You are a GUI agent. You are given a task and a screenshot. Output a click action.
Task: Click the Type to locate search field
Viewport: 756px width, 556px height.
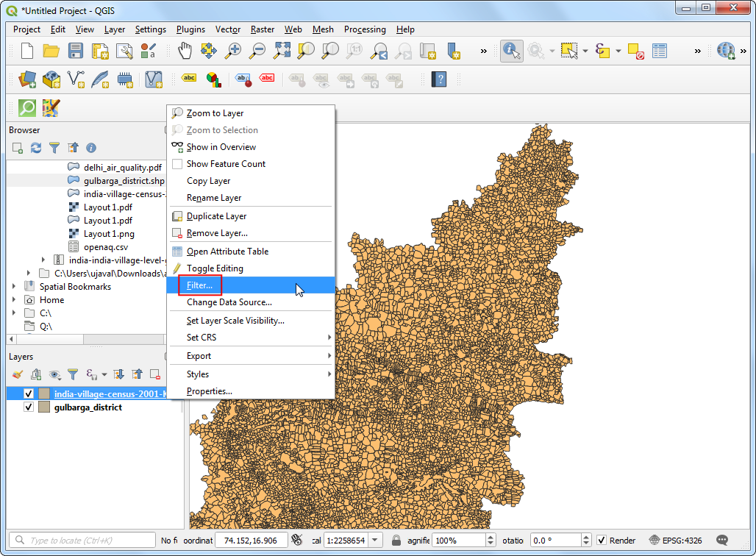(82, 540)
